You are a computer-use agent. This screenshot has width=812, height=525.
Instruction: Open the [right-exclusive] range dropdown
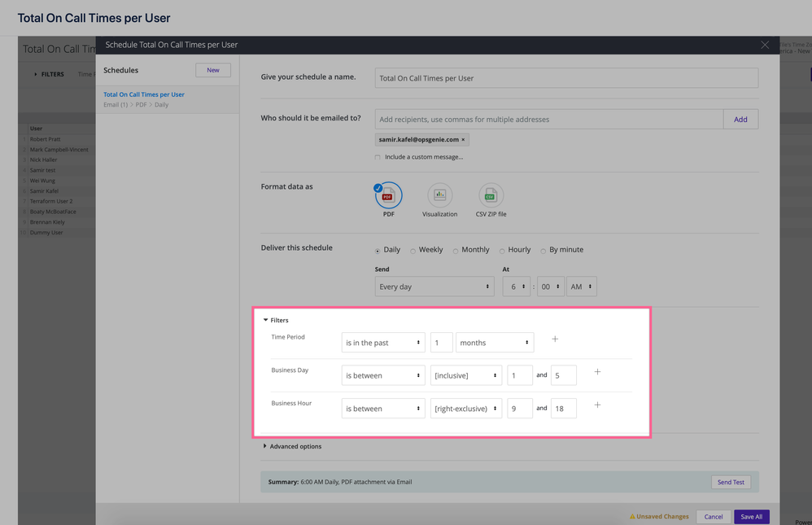[x=466, y=409]
